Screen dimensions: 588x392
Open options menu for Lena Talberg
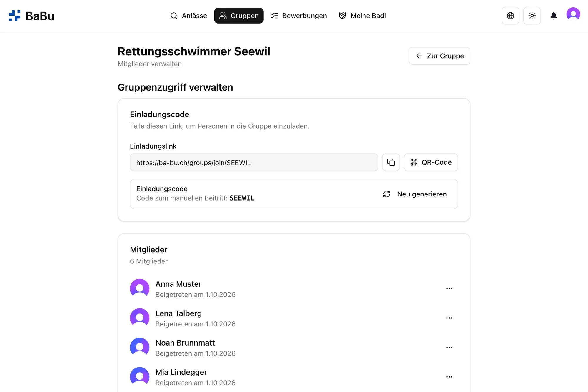(449, 318)
